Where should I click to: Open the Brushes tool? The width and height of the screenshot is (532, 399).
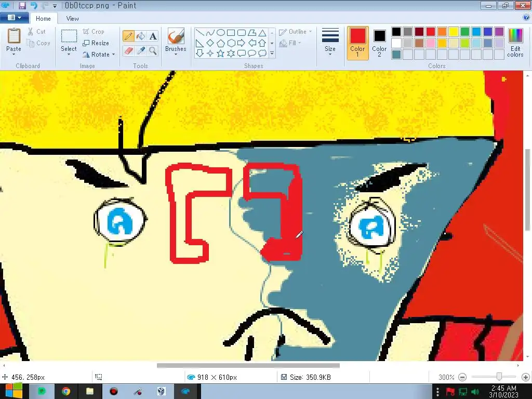coord(176,42)
